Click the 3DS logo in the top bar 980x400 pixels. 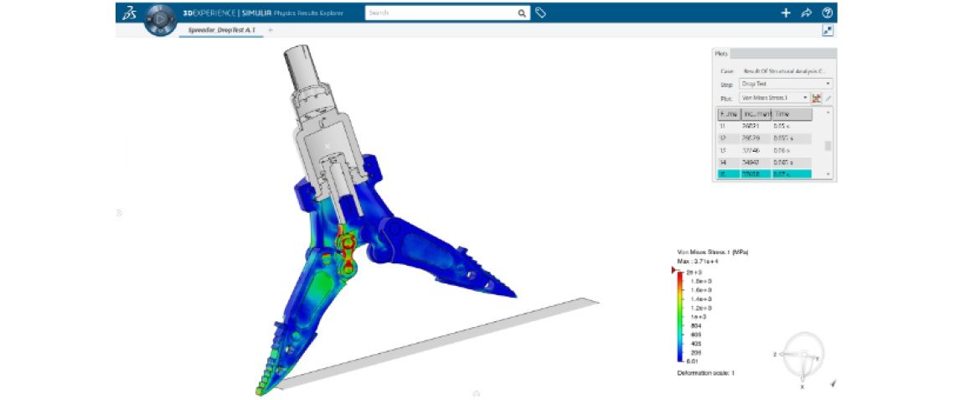[129, 13]
